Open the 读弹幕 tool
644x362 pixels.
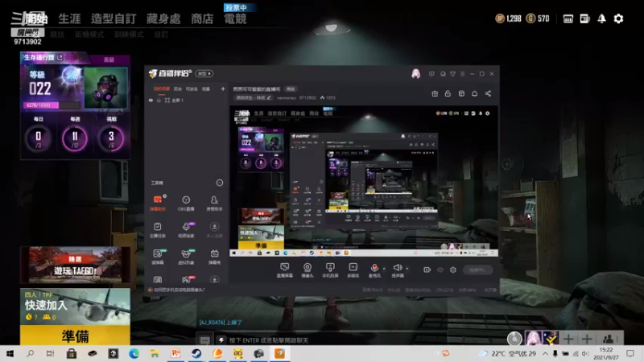[x=157, y=257]
